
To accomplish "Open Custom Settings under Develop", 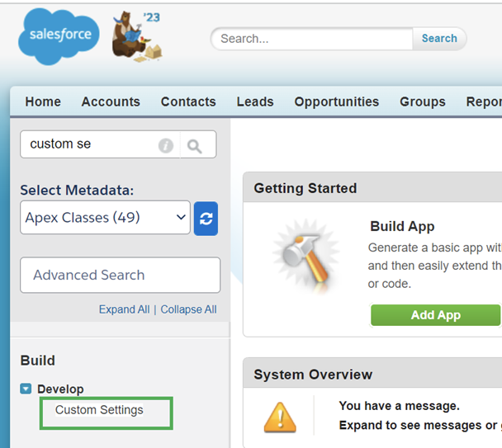I will [99, 410].
